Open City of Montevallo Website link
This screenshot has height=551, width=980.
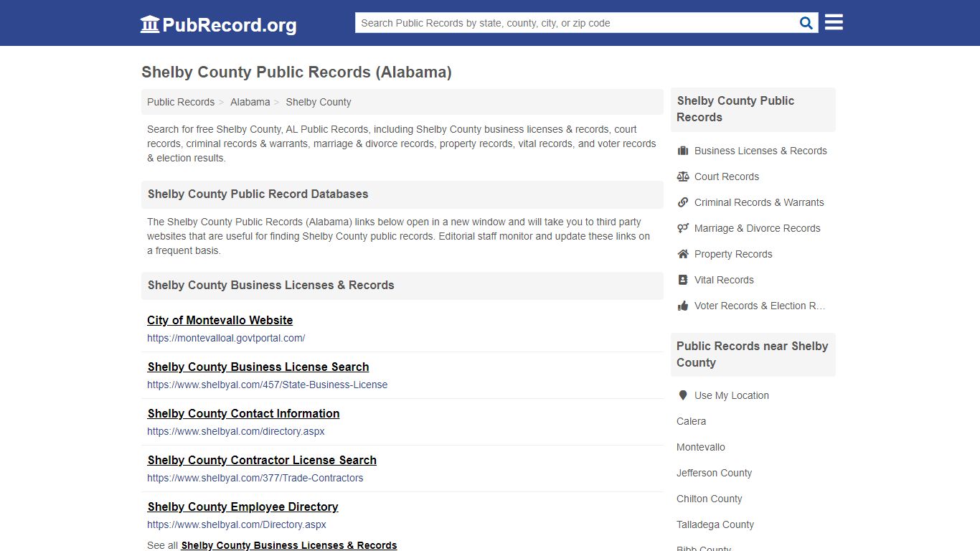[x=220, y=320]
